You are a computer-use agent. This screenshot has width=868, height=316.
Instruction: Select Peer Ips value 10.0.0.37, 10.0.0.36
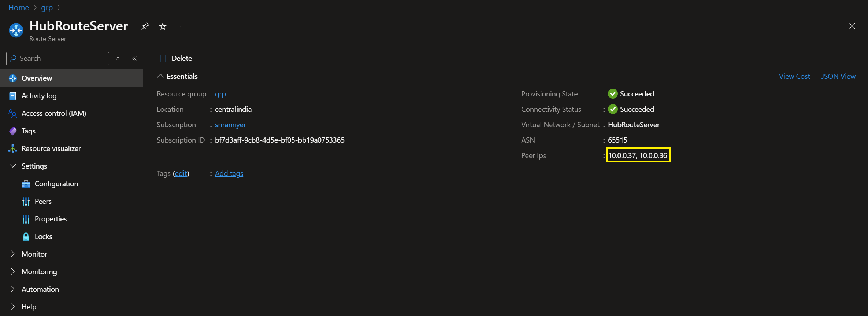pyautogui.click(x=638, y=155)
